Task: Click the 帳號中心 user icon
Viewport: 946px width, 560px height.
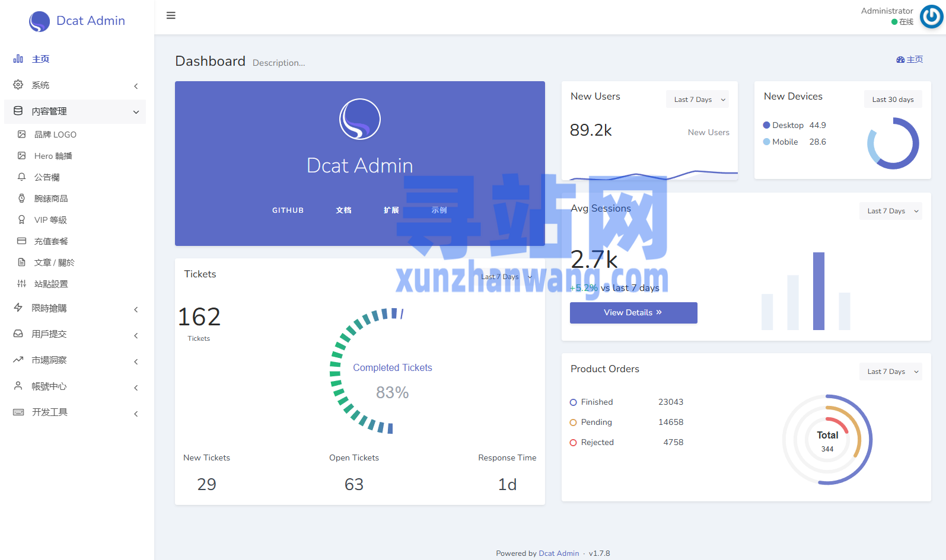Action: click(18, 386)
